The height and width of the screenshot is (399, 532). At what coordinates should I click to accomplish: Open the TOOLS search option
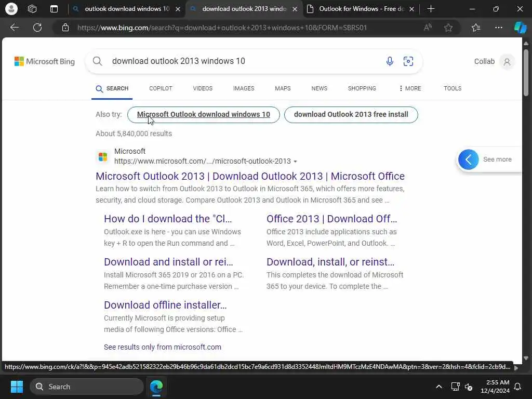pos(453,88)
